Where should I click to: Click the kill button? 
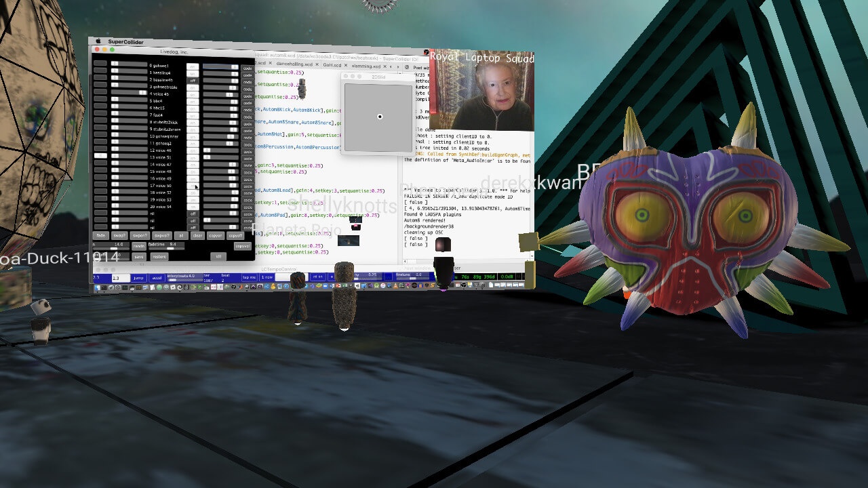tap(218, 256)
